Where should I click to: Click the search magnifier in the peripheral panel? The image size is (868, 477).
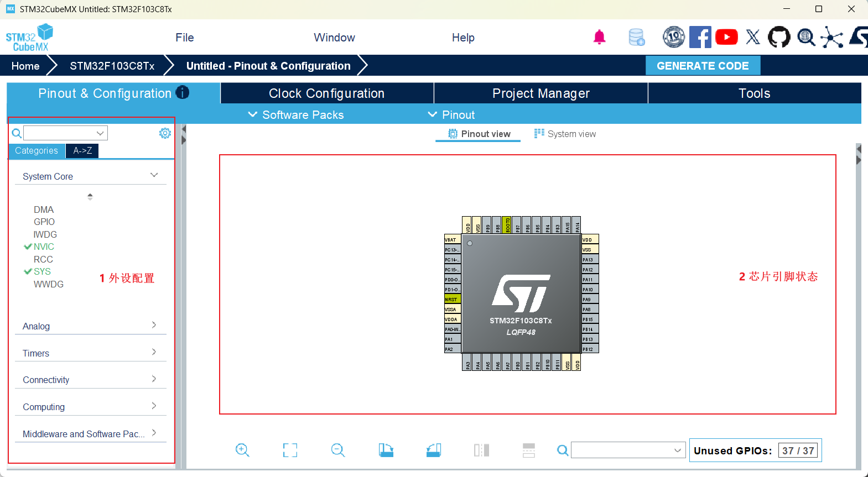[x=17, y=133]
